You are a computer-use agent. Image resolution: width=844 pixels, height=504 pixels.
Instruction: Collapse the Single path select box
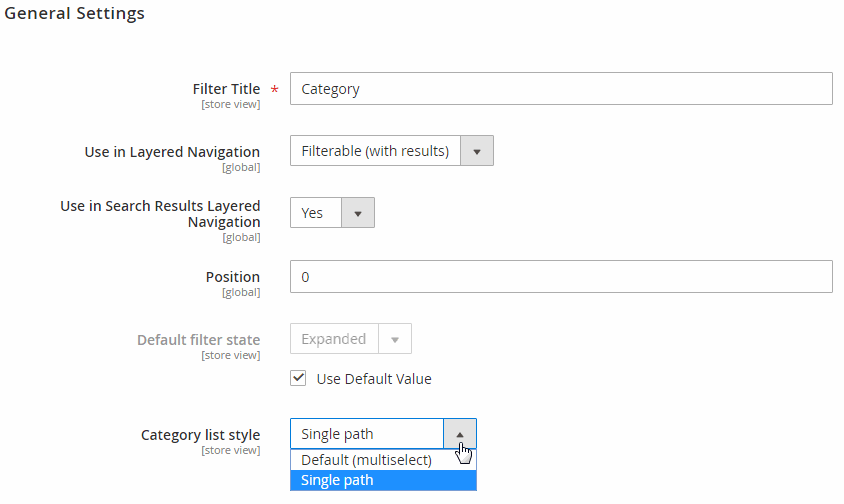pyautogui.click(x=383, y=433)
